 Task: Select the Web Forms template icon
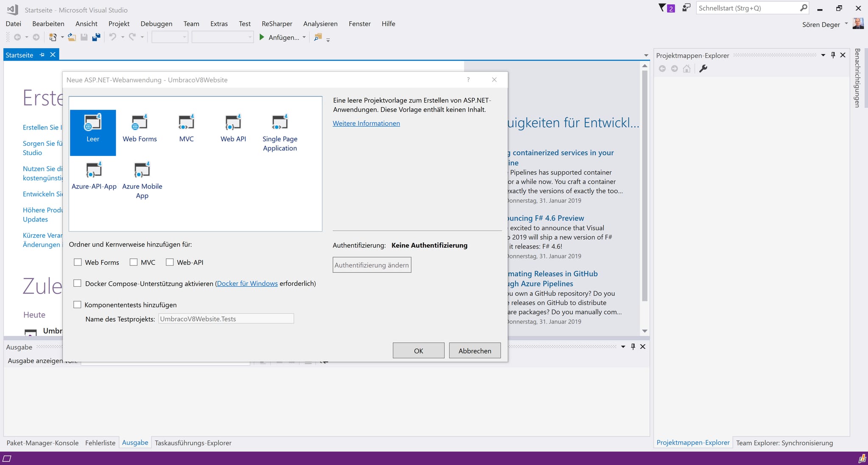pyautogui.click(x=139, y=122)
